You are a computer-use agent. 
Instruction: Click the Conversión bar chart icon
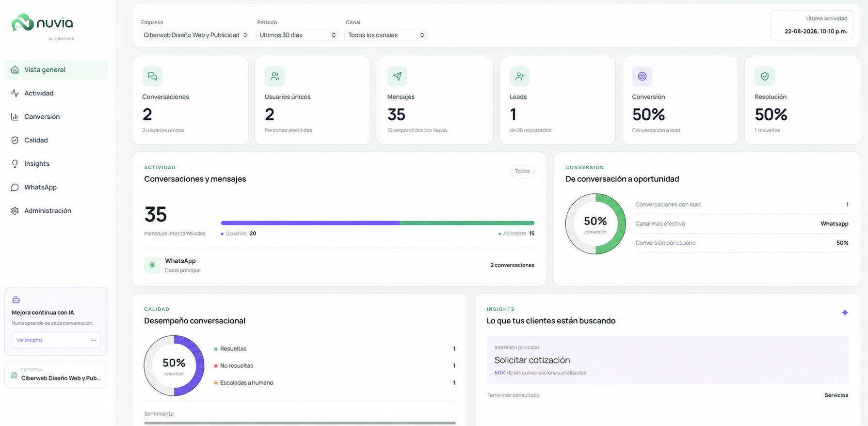tap(15, 117)
